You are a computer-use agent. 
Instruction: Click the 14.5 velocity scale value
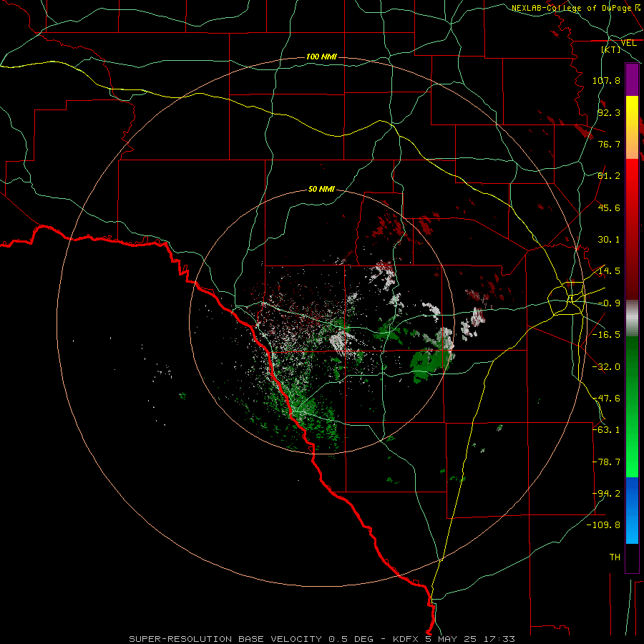coord(609,271)
